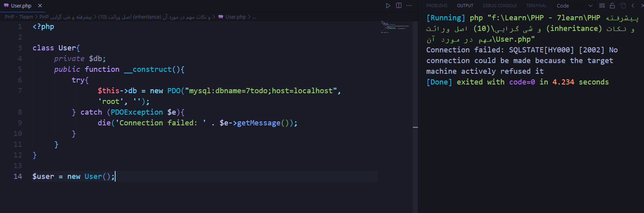Clear the output panel
Screen dimensions: 644x213
coord(602,6)
